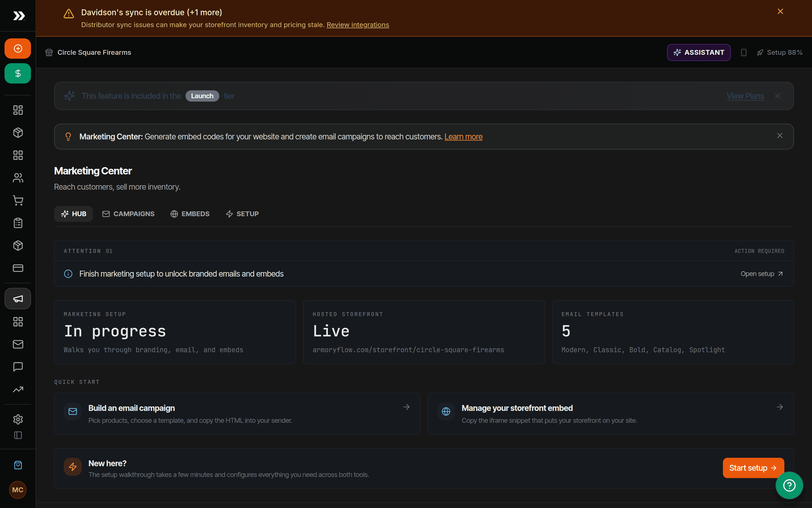812x508 pixels.
Task: Click the mobile device preview icon
Action: (x=743, y=52)
